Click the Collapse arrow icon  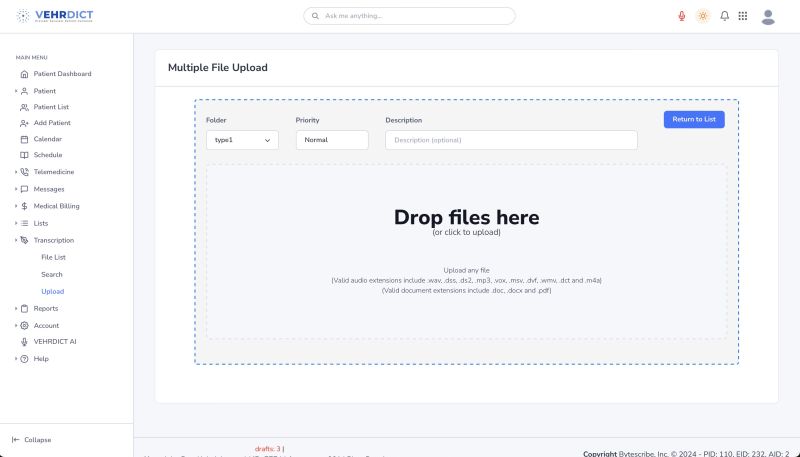tap(15, 440)
